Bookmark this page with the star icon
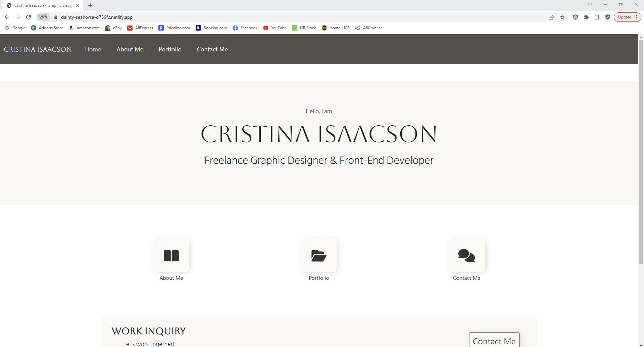The width and height of the screenshot is (644, 347). tap(562, 17)
